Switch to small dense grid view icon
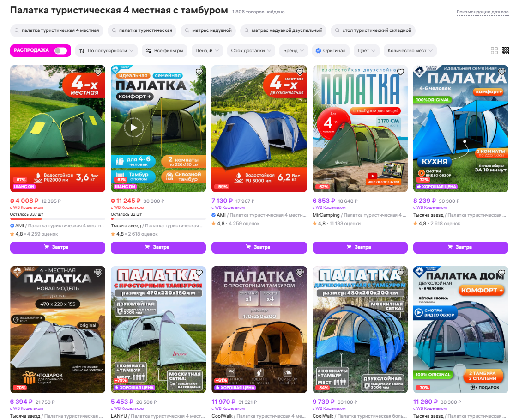Image resolution: width=519 pixels, height=420 pixels. [506, 51]
